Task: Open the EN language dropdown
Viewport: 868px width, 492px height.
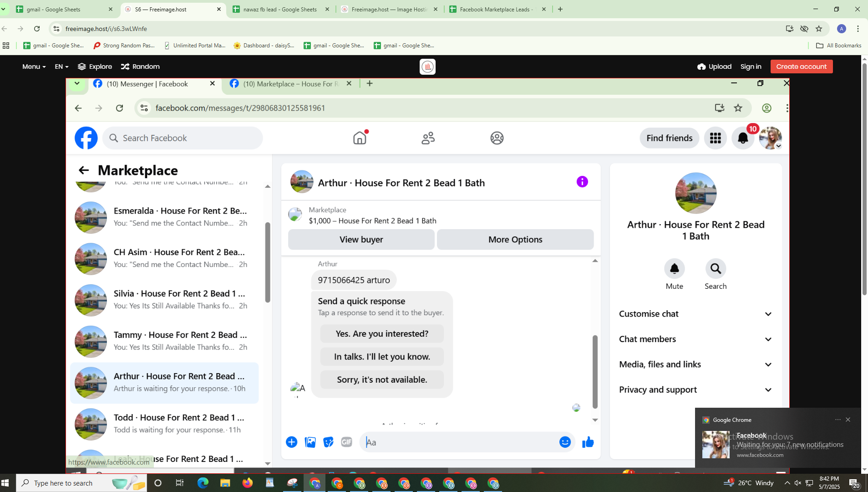Action: coord(61,67)
